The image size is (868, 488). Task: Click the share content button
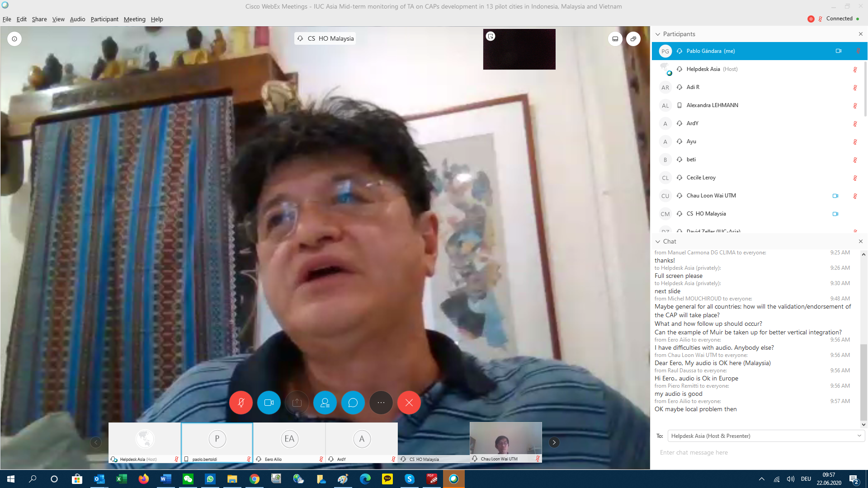click(297, 403)
